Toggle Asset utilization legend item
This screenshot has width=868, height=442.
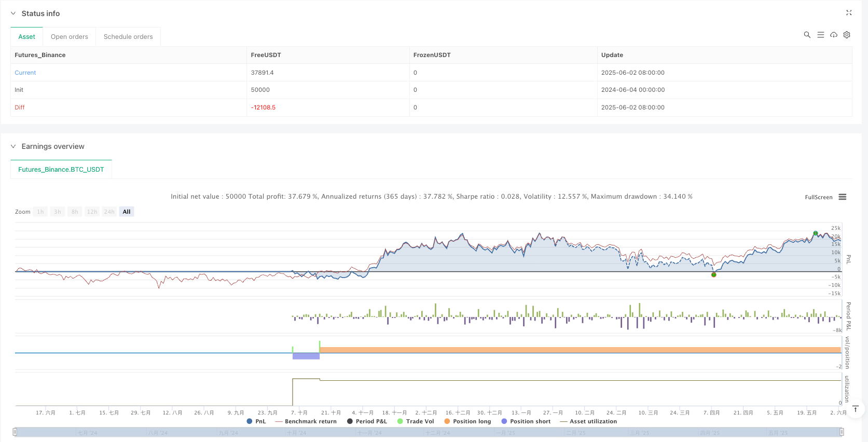pyautogui.click(x=588, y=421)
